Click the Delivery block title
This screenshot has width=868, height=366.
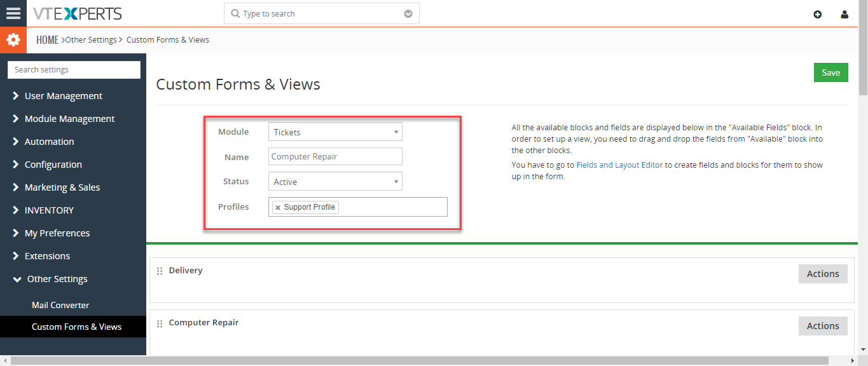click(186, 270)
